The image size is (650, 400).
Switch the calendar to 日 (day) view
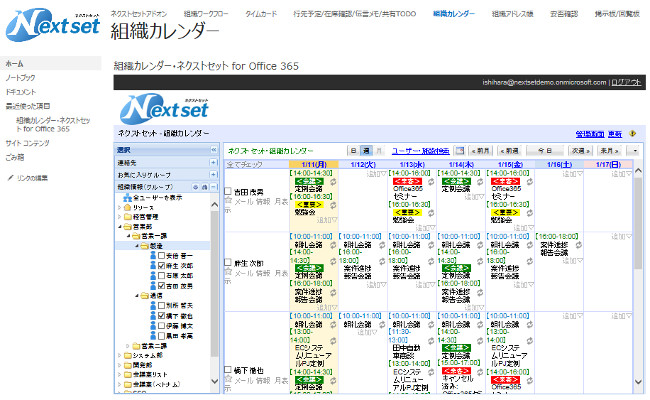tap(353, 150)
